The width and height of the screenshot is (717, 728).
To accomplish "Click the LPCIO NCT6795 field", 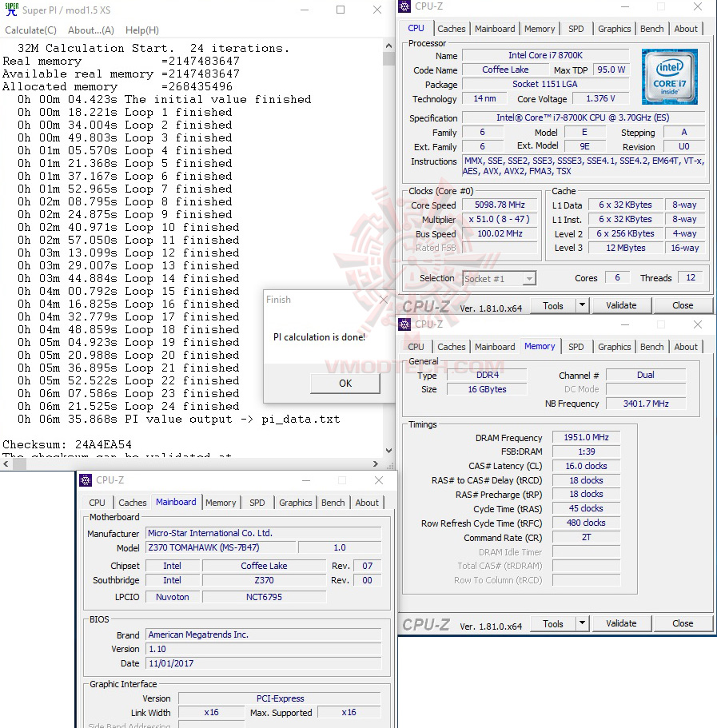I will coord(264,597).
